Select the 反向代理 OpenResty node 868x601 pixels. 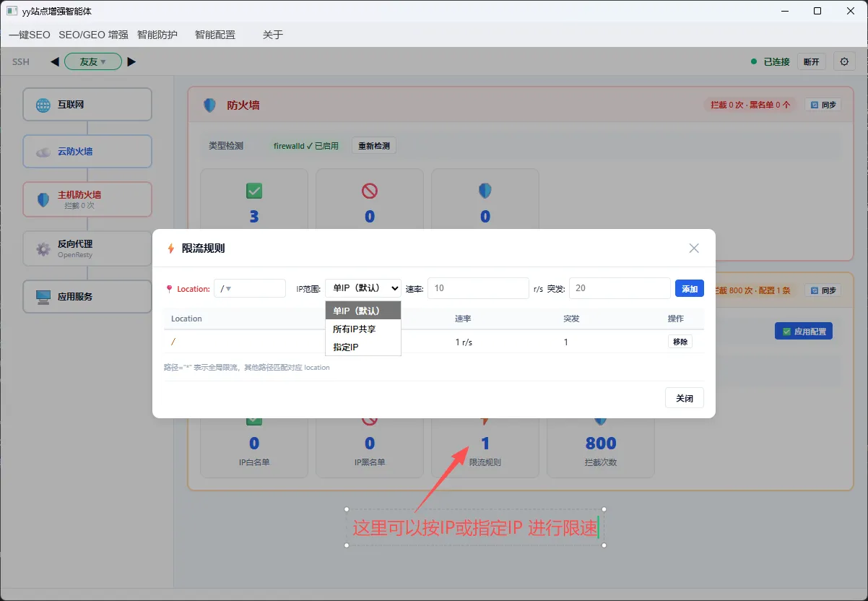coord(87,249)
